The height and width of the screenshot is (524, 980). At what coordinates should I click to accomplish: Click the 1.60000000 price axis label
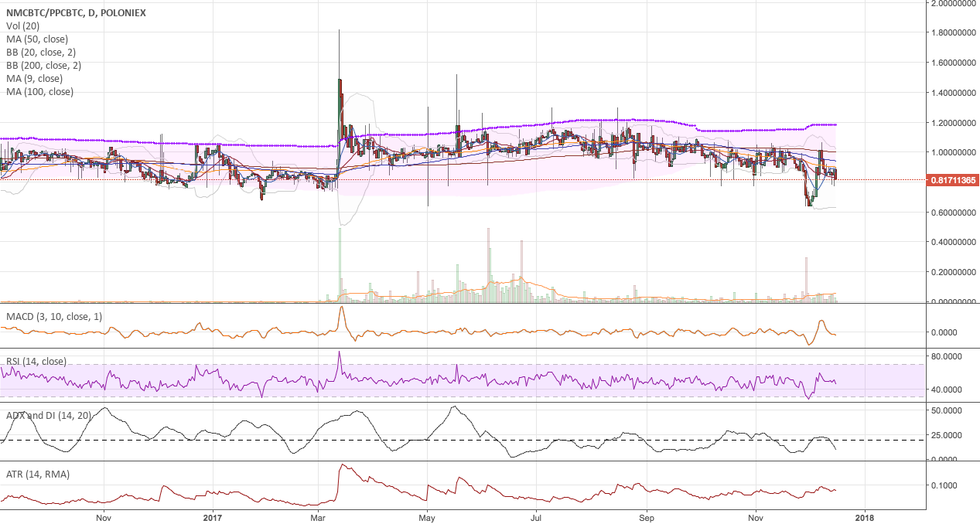[953, 63]
